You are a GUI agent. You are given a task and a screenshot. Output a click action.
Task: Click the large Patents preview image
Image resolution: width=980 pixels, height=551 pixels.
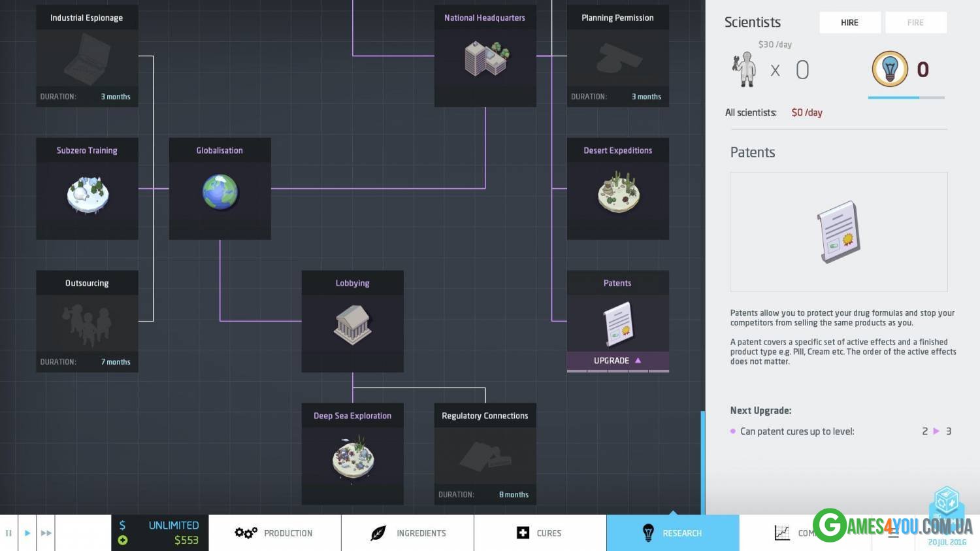(838, 232)
